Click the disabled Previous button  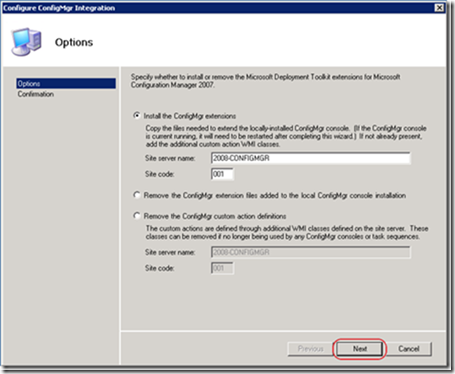(310, 349)
